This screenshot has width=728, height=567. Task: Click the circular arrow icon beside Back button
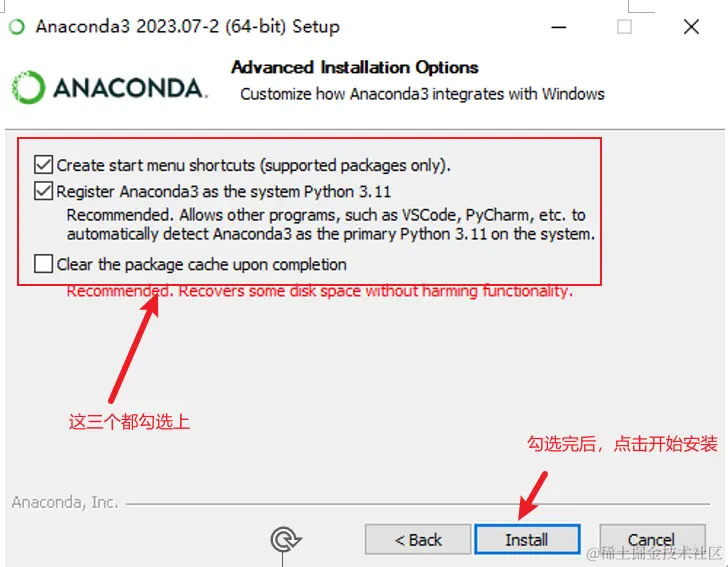(x=286, y=539)
